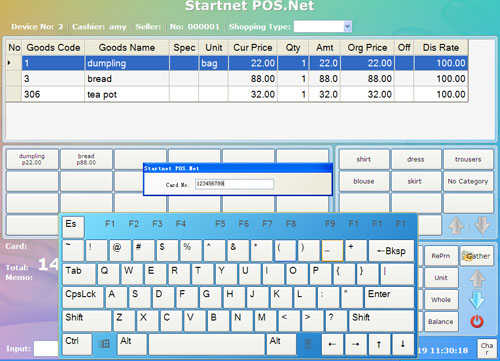Image resolution: width=500 pixels, height=361 pixels.
Task: Toggle the left Shift key
Action: [x=86, y=320]
